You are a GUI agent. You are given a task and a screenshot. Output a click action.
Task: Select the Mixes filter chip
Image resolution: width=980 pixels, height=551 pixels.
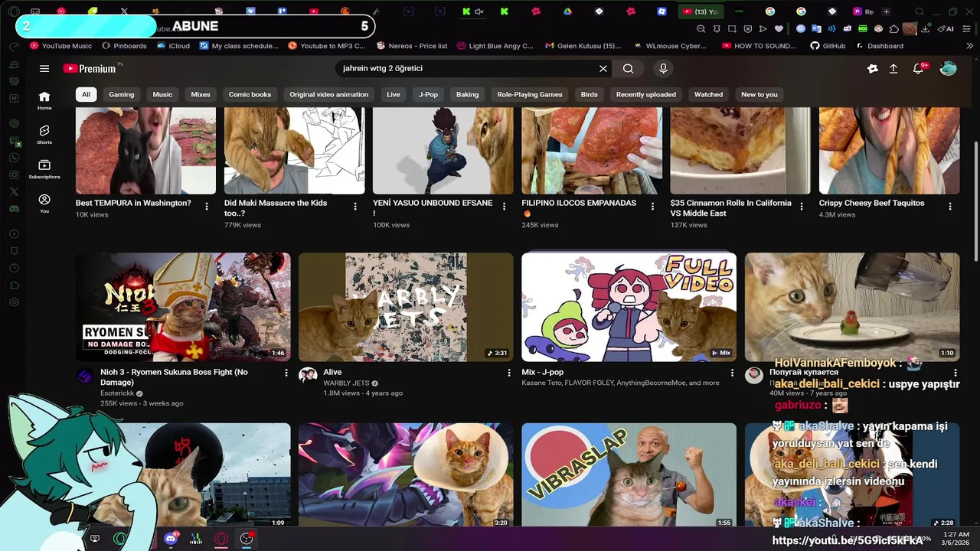pyautogui.click(x=201, y=94)
